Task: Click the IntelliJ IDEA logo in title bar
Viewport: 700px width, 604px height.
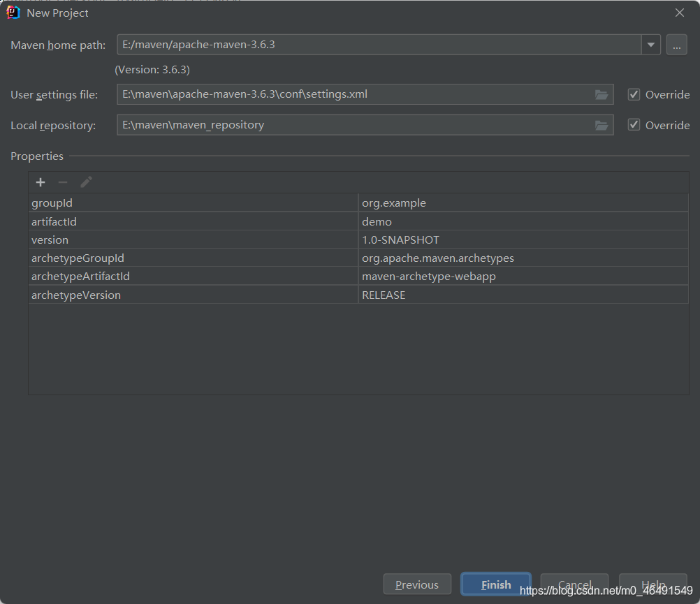Action: 13,13
